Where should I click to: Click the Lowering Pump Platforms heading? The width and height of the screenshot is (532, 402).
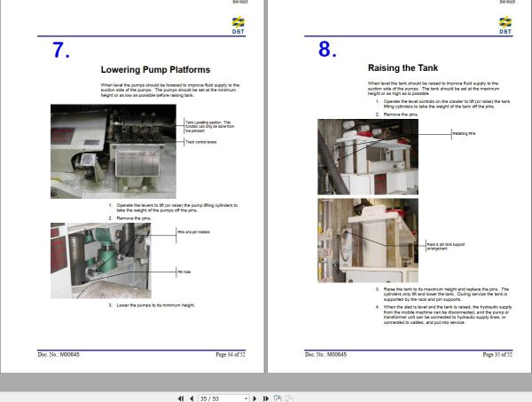(155, 69)
